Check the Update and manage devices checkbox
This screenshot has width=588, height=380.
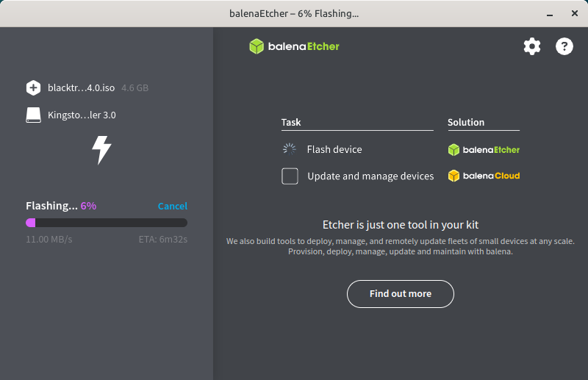(x=290, y=176)
